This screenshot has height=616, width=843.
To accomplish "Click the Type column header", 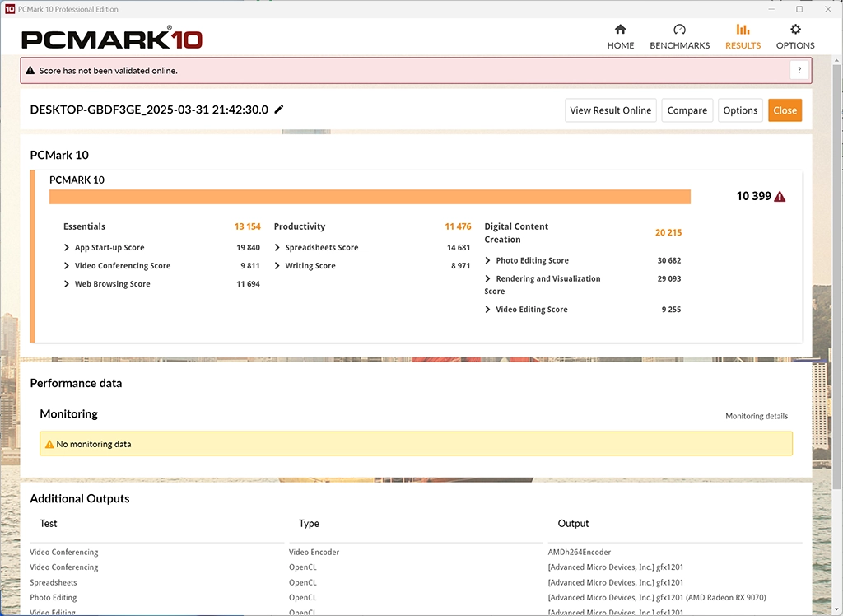I will tap(310, 524).
